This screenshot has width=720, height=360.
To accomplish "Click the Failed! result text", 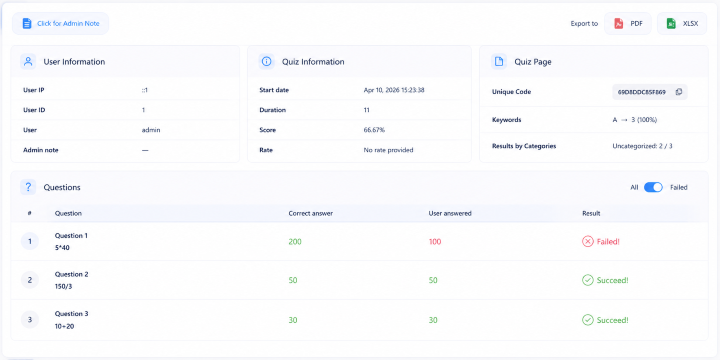I will click(x=608, y=242).
